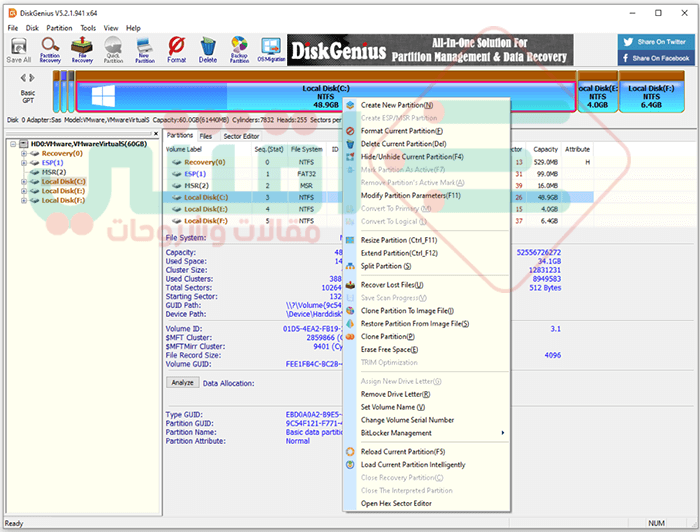Screen dimensions: 700x532
Task: Open the View menu
Action: 111,28
